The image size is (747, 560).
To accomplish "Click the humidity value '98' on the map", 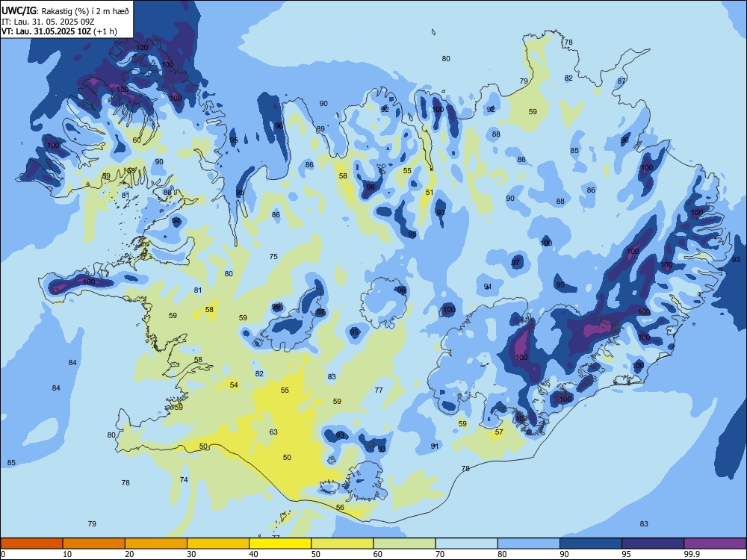I will (371, 187).
